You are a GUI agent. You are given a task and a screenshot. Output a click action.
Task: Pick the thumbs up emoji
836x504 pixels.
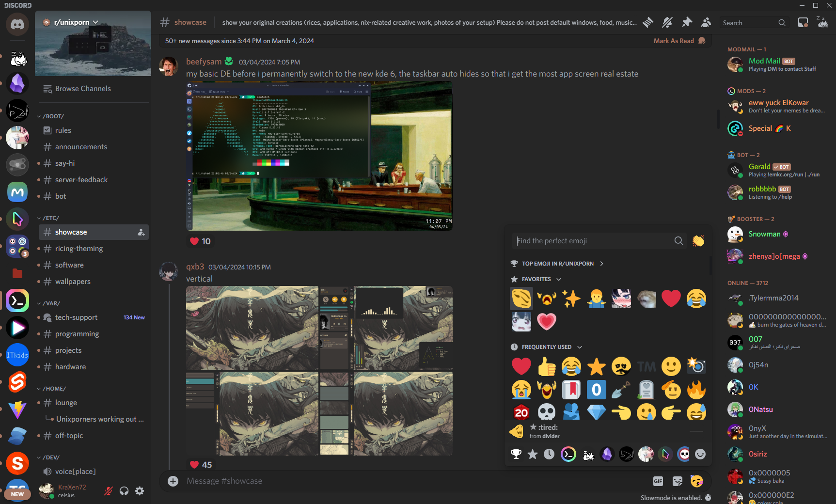pos(547,366)
